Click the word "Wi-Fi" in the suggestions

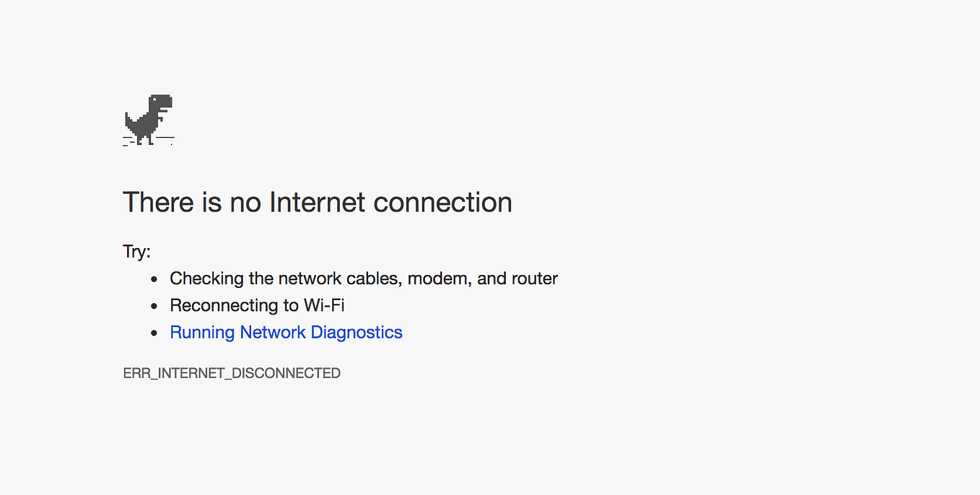324,305
